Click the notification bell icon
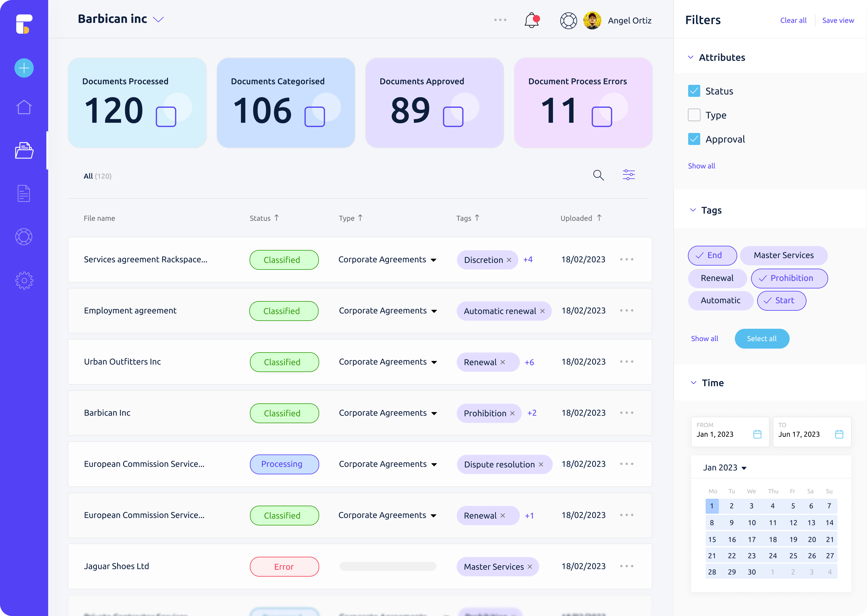 coord(531,20)
